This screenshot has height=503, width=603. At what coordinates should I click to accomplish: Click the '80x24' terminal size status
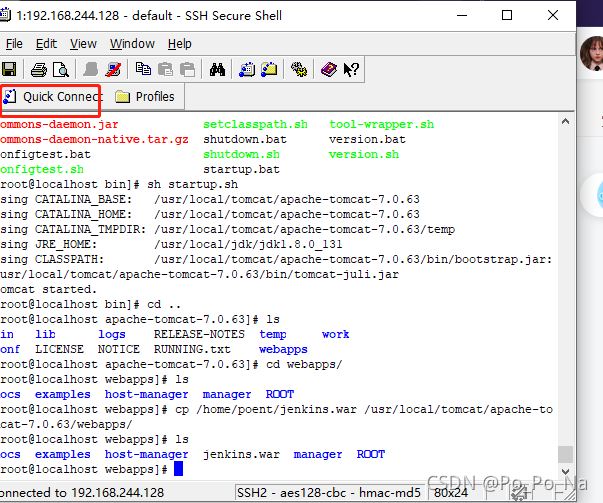(451, 493)
